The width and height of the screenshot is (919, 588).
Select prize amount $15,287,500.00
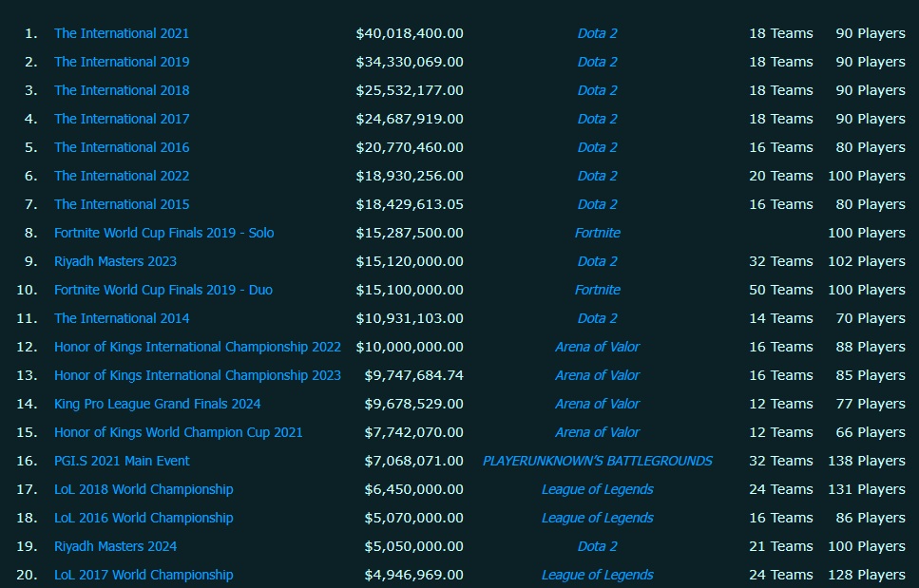pos(409,233)
